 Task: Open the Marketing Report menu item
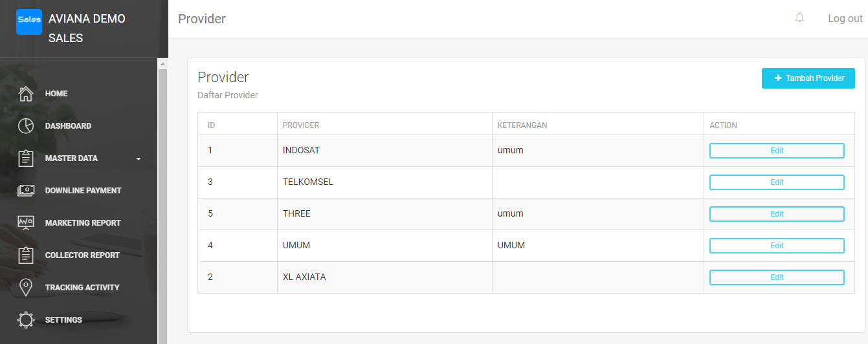coord(83,223)
